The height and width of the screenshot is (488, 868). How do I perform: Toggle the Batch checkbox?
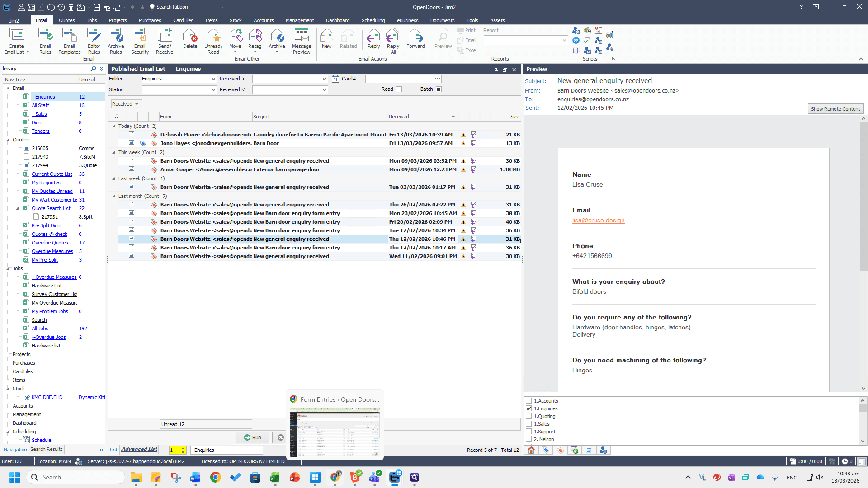(439, 89)
